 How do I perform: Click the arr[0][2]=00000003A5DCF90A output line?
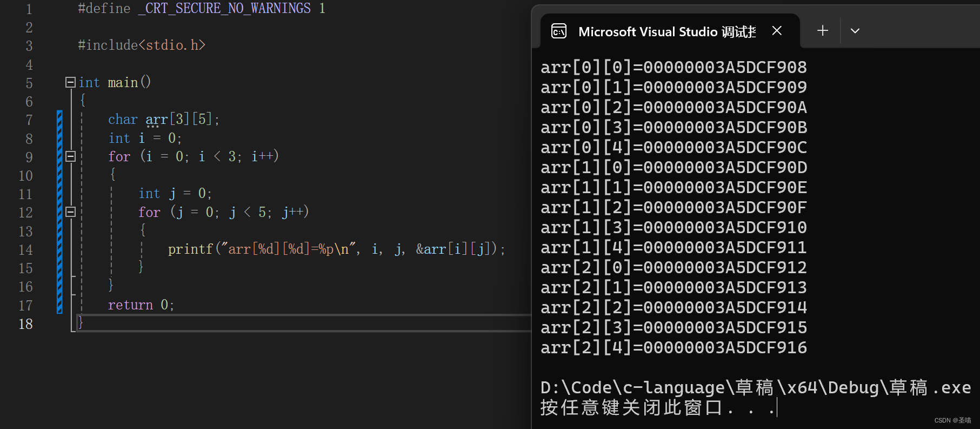[674, 107]
